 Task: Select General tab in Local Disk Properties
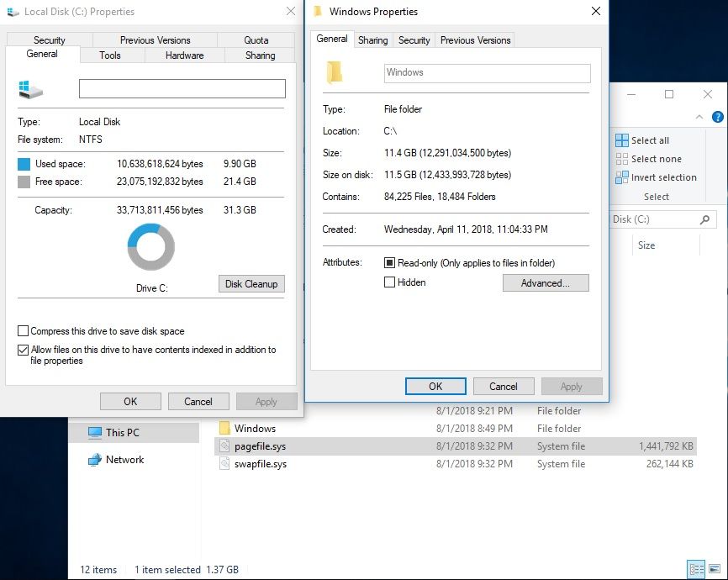(42, 54)
